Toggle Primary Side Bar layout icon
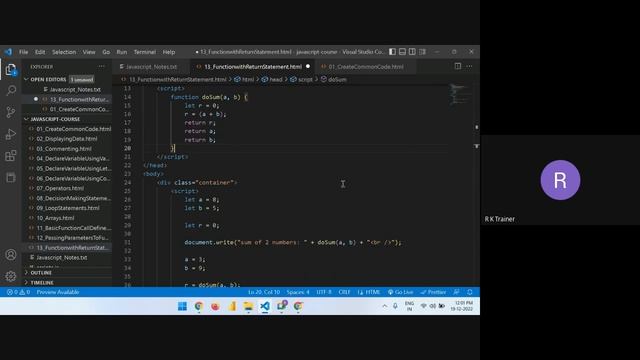The width and height of the screenshot is (640, 360). point(392,52)
